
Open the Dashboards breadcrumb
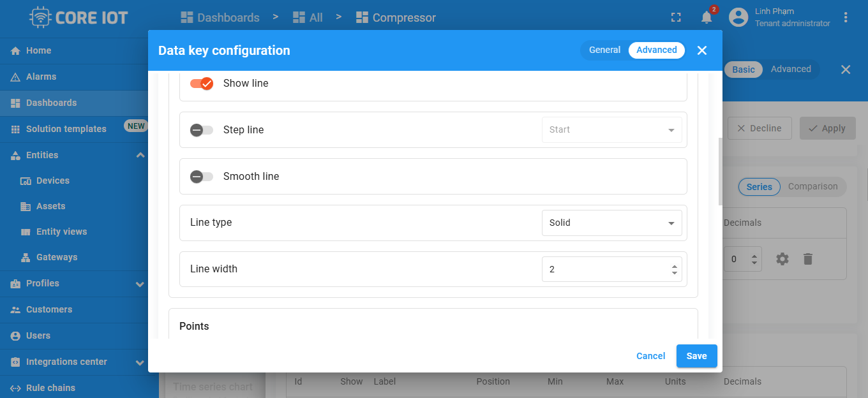[x=220, y=18]
